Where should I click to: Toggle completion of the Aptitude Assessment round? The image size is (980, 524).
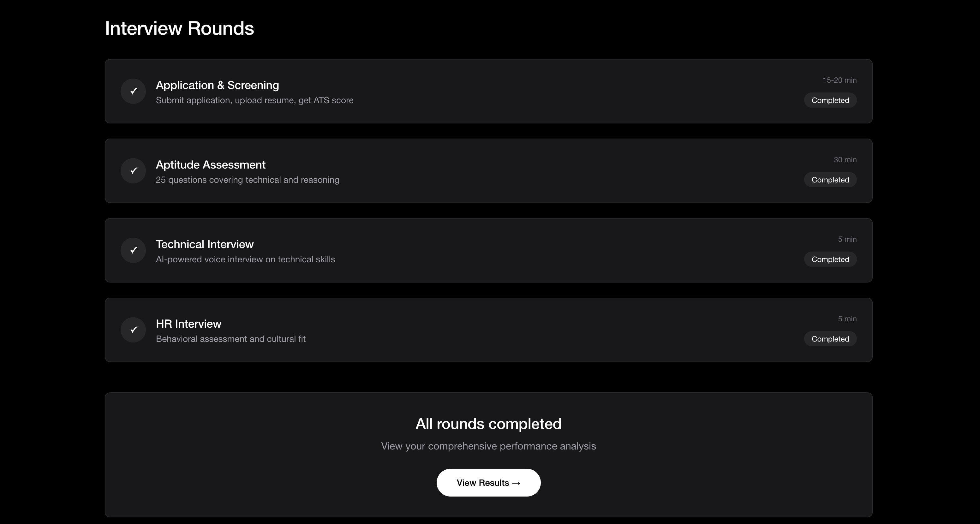coord(133,171)
